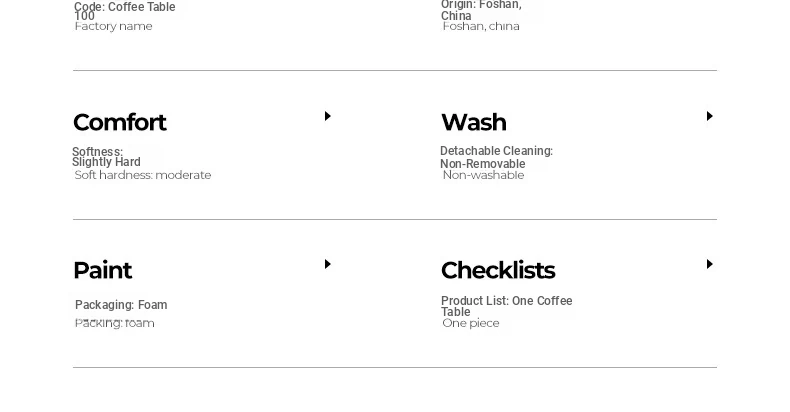Click the Paint heading
Screen dimensions: 790x412
(x=102, y=270)
